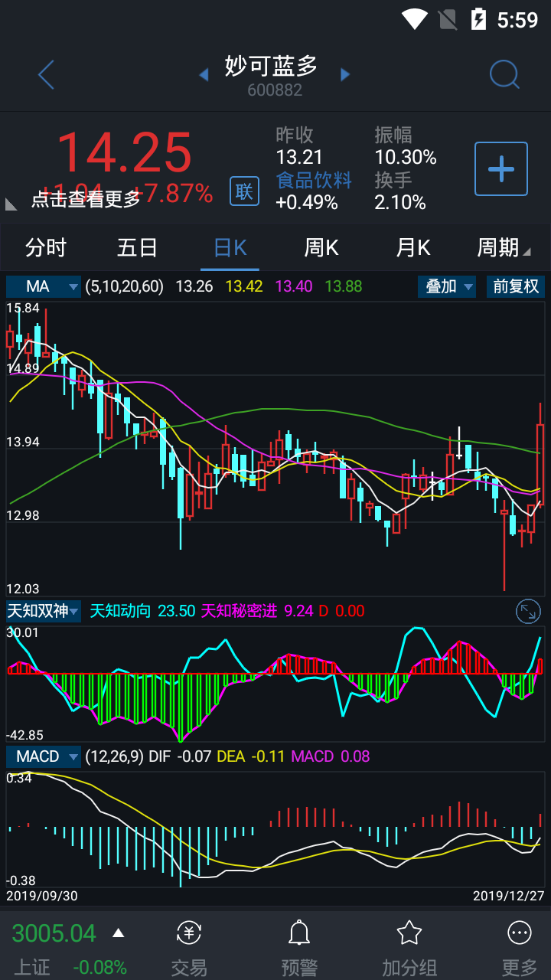Open 交易 trade icon in bottom bar
The height and width of the screenshot is (980, 551).
click(189, 933)
